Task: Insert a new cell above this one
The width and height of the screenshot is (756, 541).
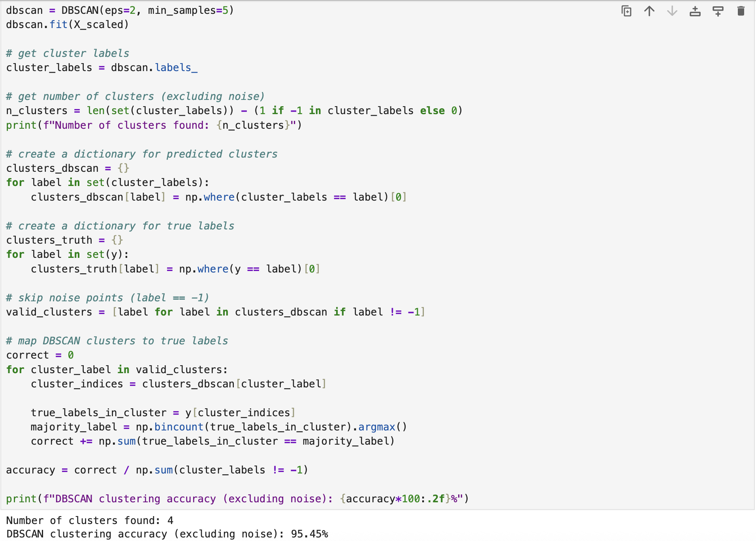Action: click(x=695, y=11)
